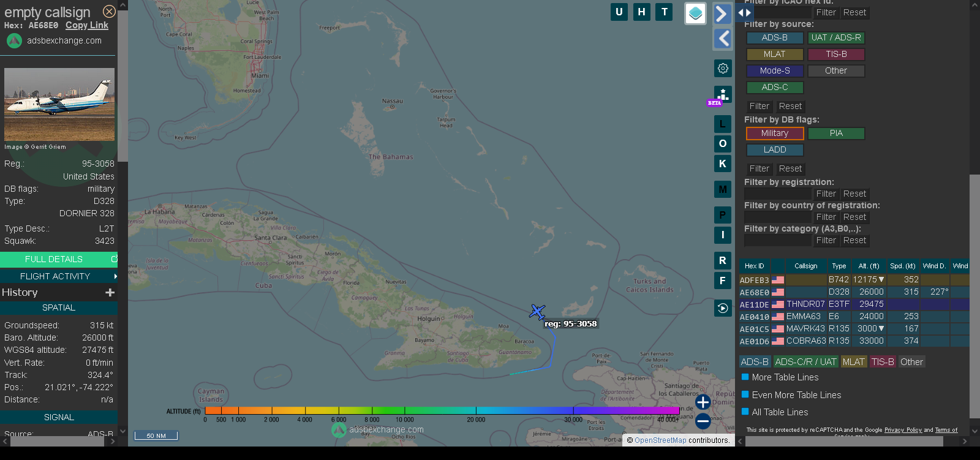Zoom out of the map
This screenshot has width=980, height=460.
point(703,421)
